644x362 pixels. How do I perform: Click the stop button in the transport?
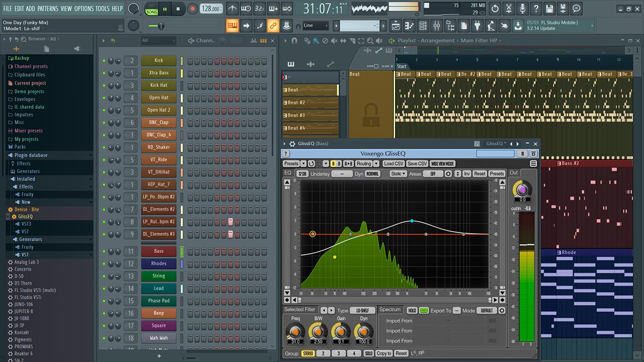click(x=178, y=9)
